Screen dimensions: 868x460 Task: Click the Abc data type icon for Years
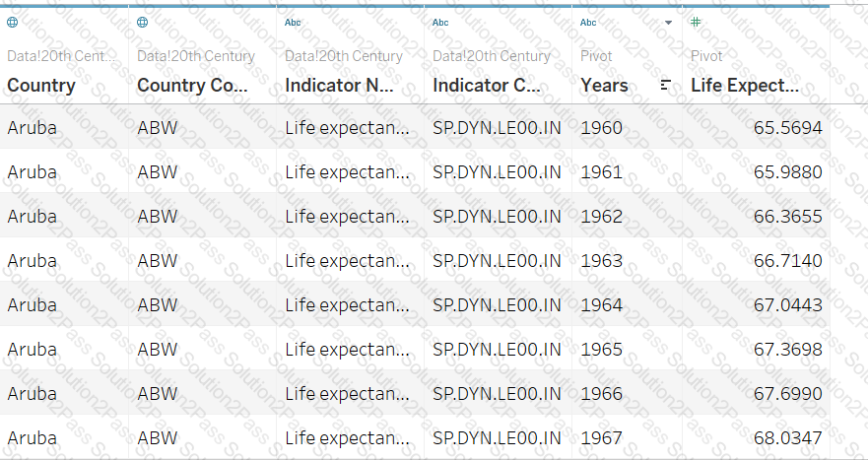pos(588,22)
